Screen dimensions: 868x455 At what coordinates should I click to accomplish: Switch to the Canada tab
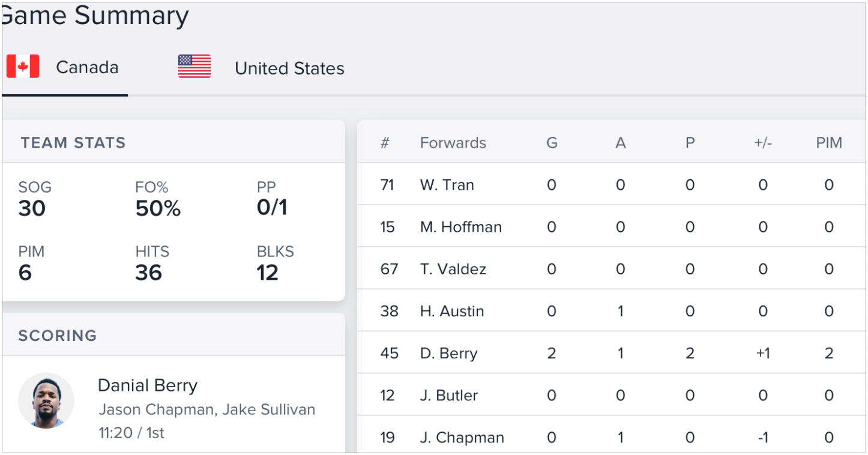pos(87,67)
